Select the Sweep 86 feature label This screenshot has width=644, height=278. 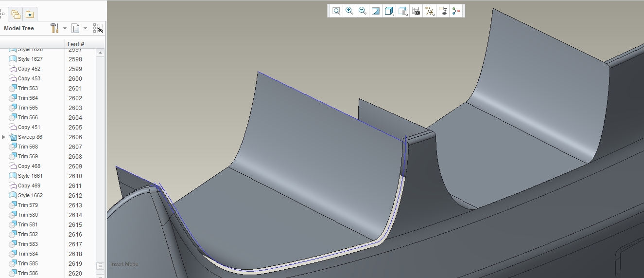tap(30, 137)
